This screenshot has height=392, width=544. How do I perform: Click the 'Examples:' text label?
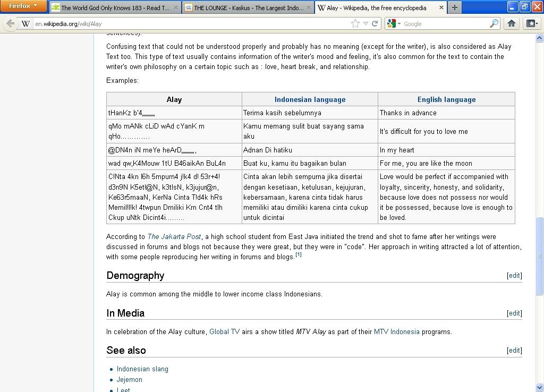click(122, 81)
